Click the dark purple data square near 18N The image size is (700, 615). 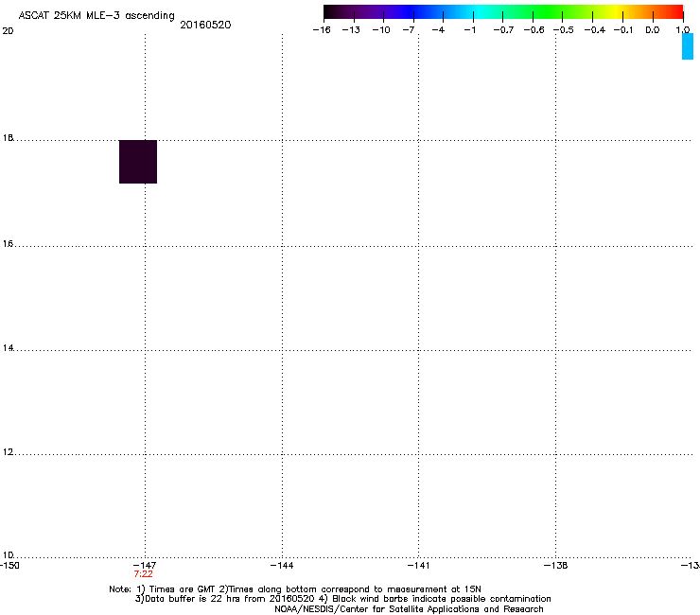pos(138,162)
